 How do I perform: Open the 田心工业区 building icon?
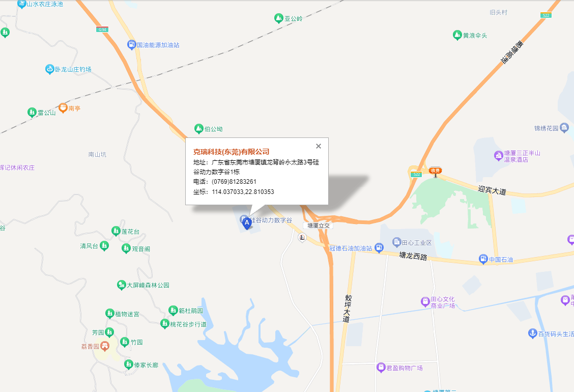coord(397,242)
